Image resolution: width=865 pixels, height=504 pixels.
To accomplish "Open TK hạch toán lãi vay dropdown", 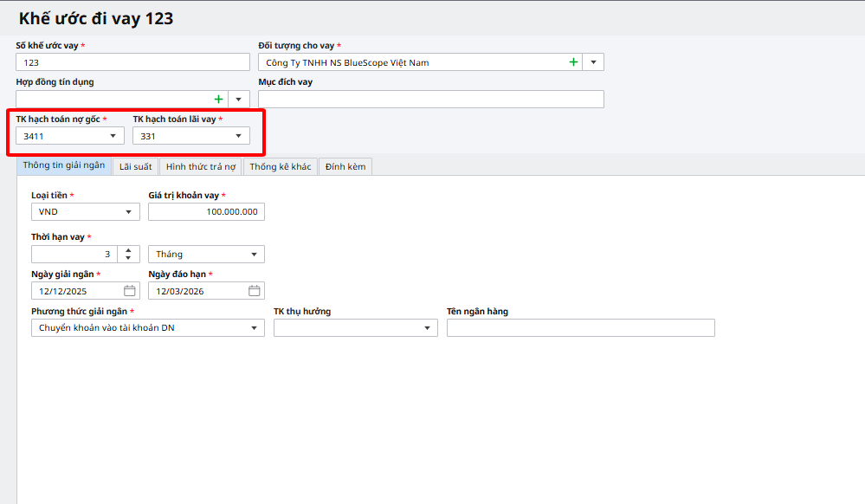I will click(238, 136).
